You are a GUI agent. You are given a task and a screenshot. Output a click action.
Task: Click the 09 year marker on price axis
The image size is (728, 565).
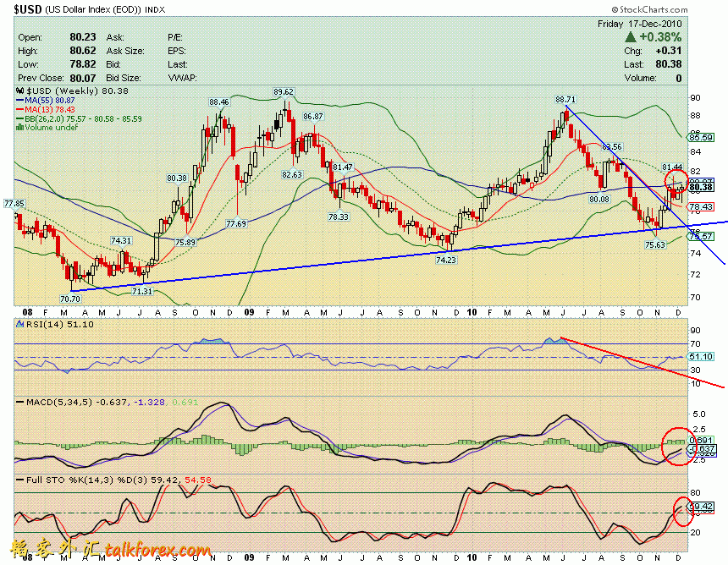pyautogui.click(x=250, y=312)
